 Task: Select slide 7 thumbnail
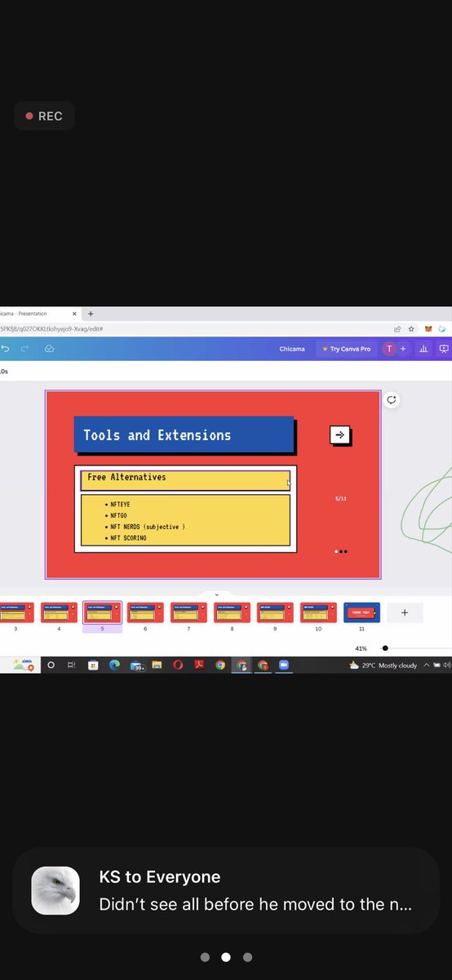pyautogui.click(x=188, y=612)
